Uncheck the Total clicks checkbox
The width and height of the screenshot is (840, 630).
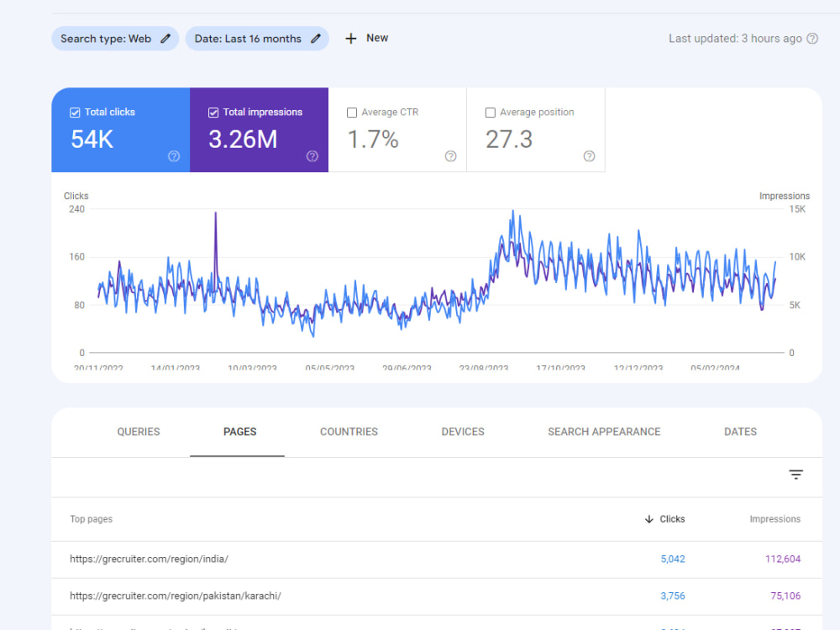[x=75, y=113]
